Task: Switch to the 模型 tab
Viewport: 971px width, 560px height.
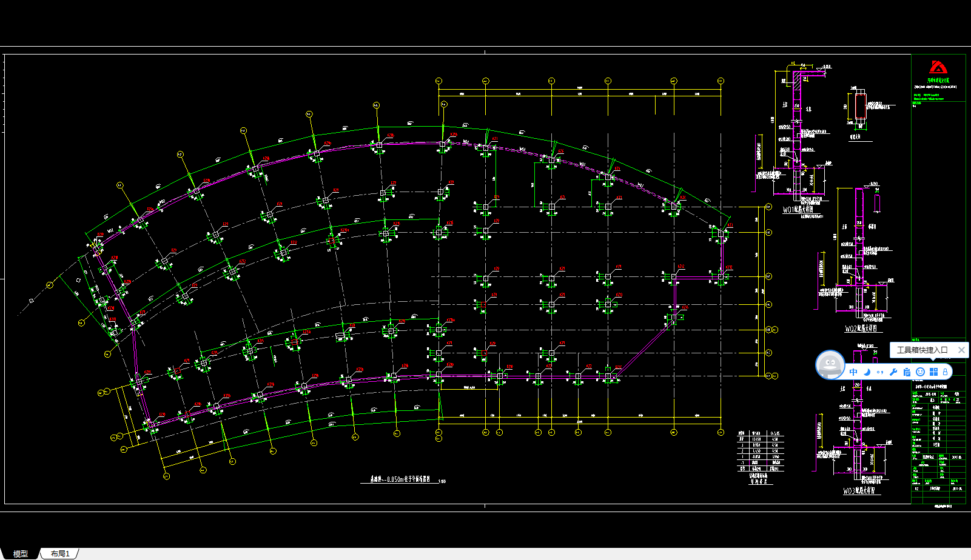Action: click(x=21, y=554)
